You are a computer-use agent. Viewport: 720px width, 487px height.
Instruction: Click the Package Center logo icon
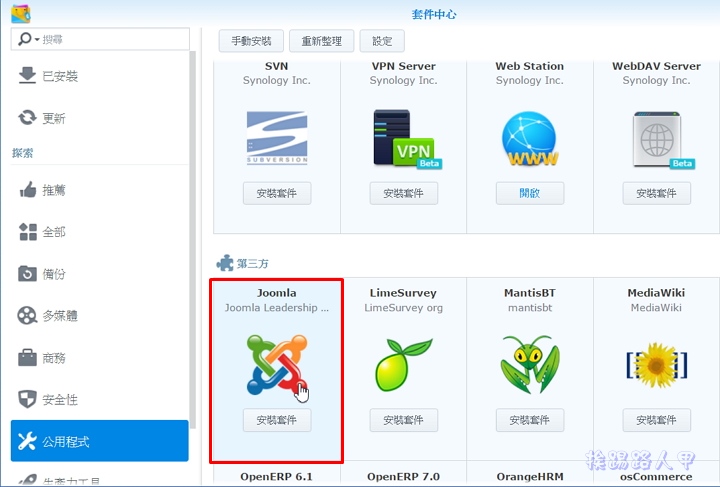coord(21,14)
